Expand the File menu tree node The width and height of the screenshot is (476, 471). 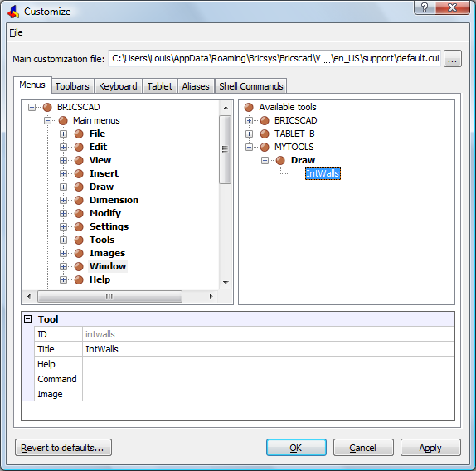63,134
